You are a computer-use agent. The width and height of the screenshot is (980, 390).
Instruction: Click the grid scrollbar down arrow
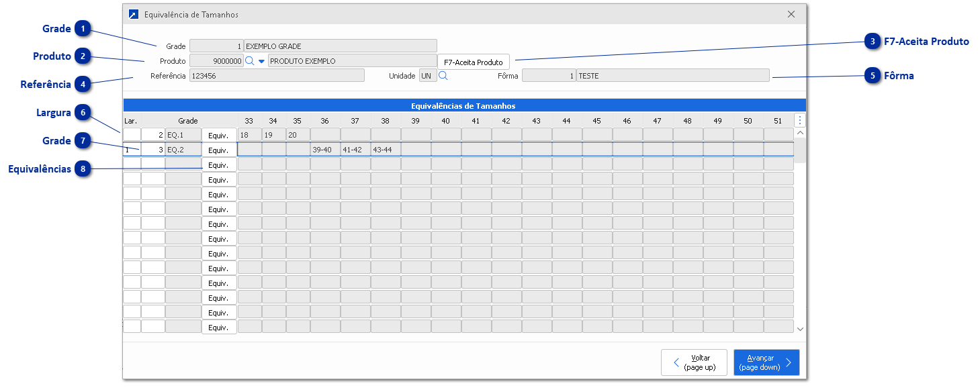click(799, 328)
